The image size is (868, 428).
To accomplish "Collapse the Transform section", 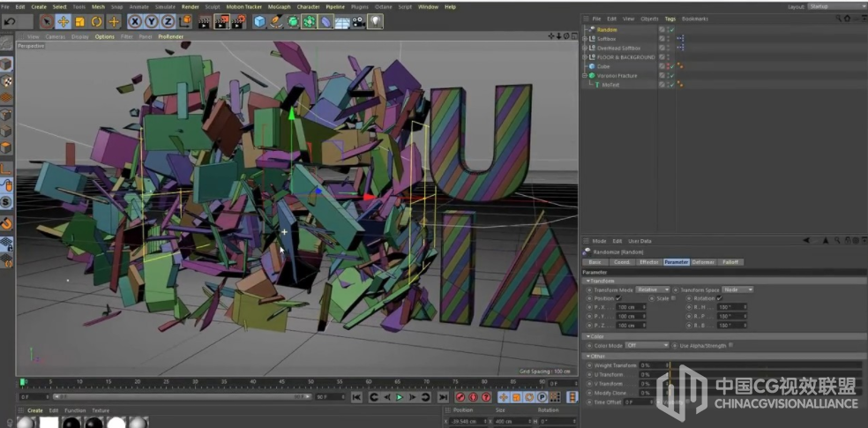I will pos(588,282).
